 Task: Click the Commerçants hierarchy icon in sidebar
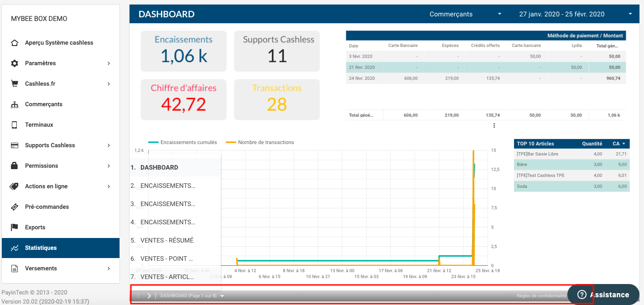tap(15, 104)
